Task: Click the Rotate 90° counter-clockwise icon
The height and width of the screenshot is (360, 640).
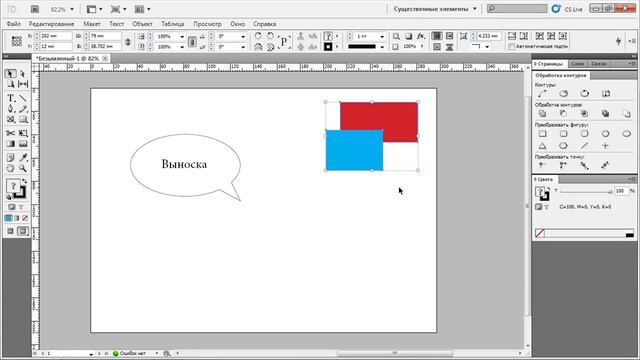Action: pyautogui.click(x=270, y=36)
